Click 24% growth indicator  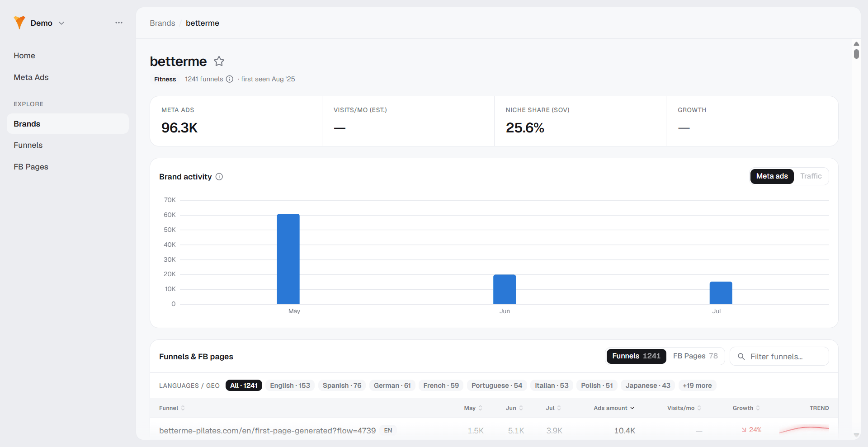(x=751, y=430)
